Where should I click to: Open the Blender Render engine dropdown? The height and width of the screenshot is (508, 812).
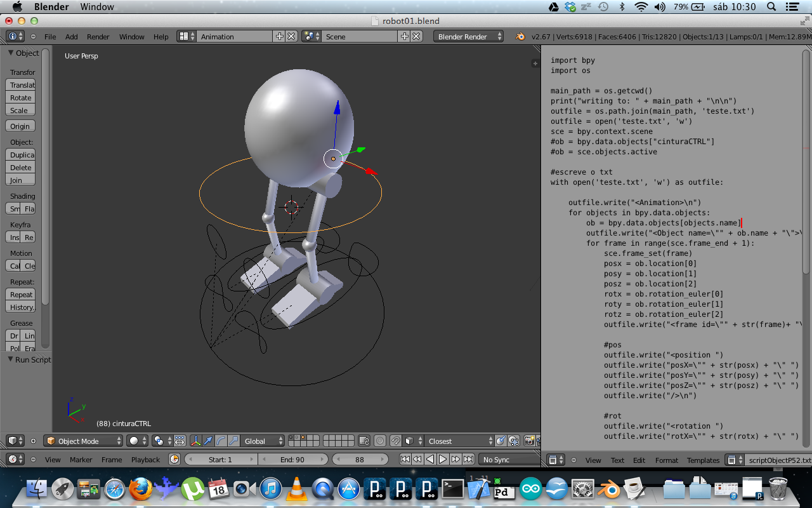(x=468, y=36)
